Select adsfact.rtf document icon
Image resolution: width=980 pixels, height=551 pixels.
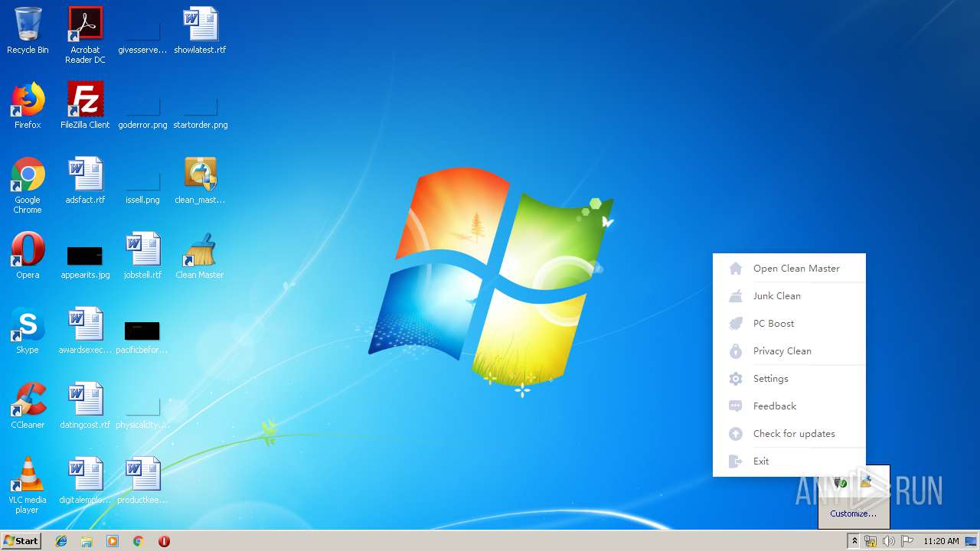(x=85, y=181)
